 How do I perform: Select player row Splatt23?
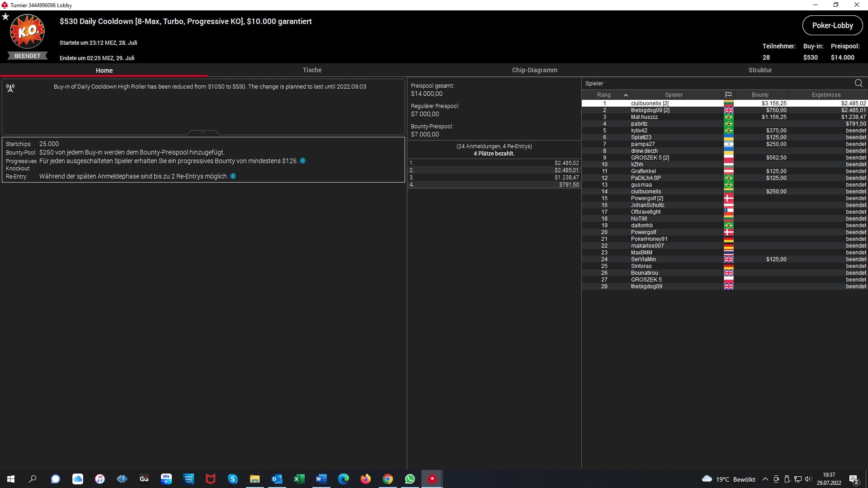pos(725,137)
